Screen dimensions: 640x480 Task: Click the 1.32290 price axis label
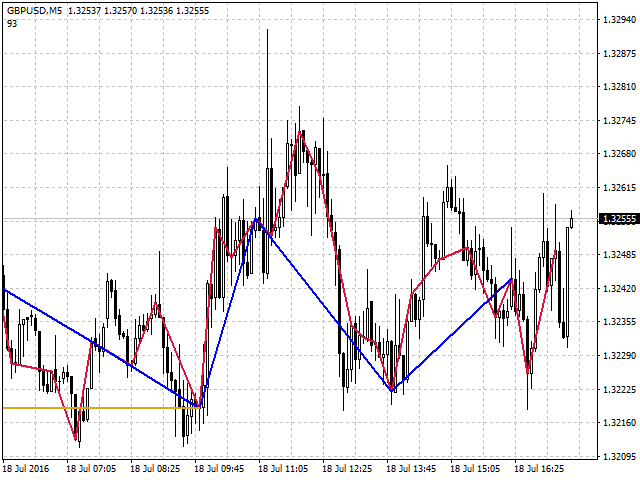pyautogui.click(x=620, y=356)
